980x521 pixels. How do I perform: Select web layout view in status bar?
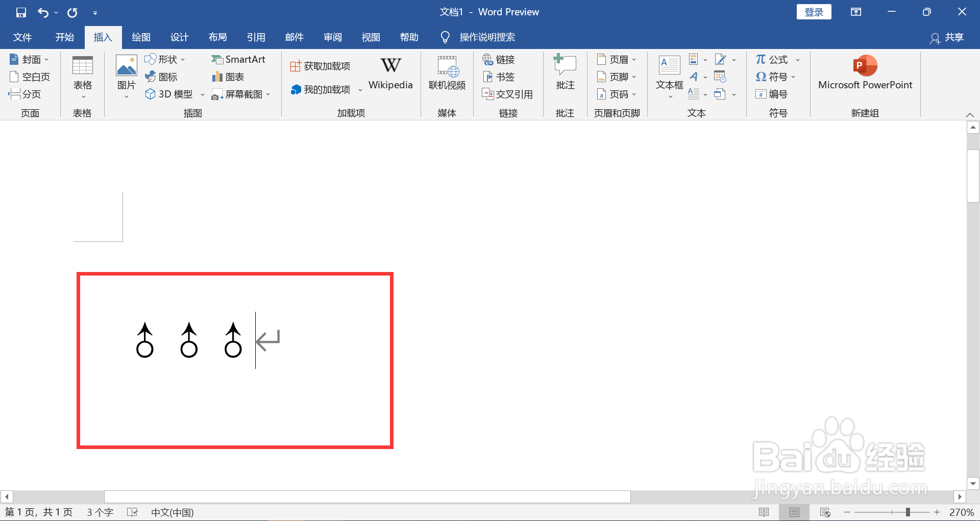click(825, 512)
